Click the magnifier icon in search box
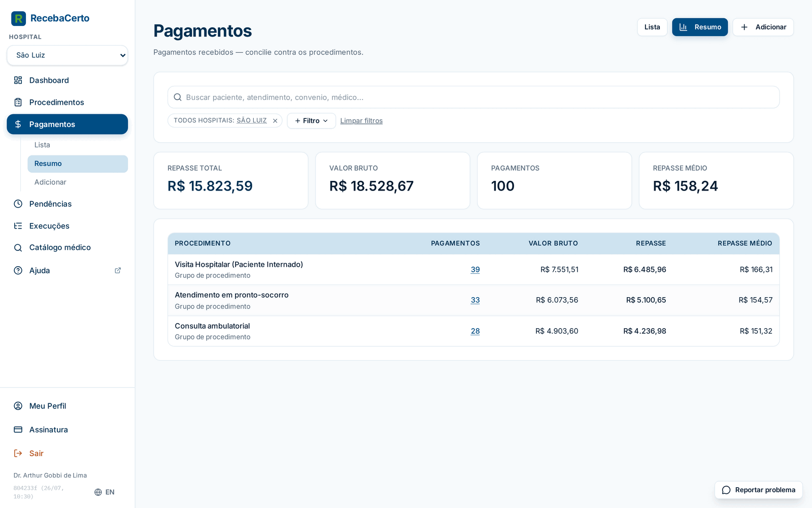812x508 pixels. 178,97
